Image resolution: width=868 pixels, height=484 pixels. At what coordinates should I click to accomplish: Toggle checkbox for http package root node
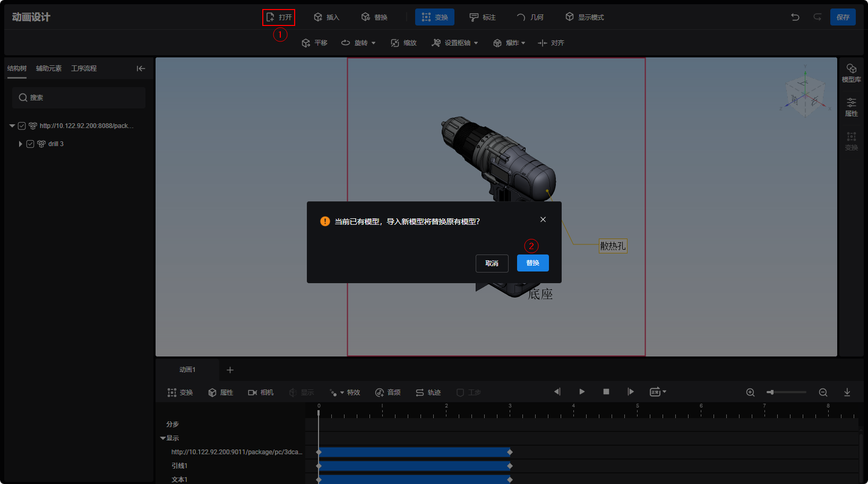point(22,126)
